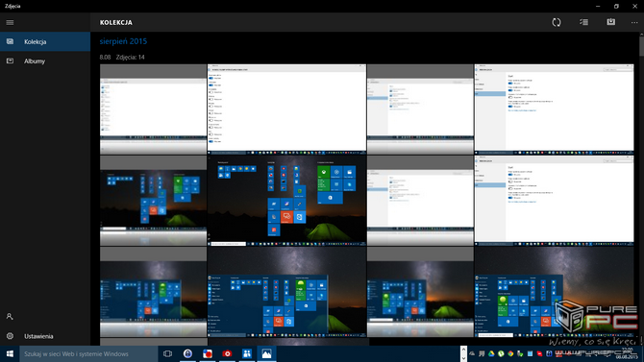
Task: Click the refresh collection icon
Action: 557,22
